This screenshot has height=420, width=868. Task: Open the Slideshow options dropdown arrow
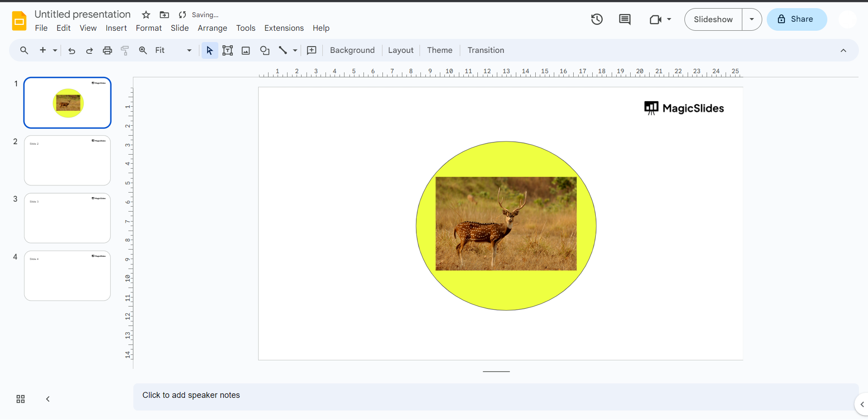click(x=751, y=19)
